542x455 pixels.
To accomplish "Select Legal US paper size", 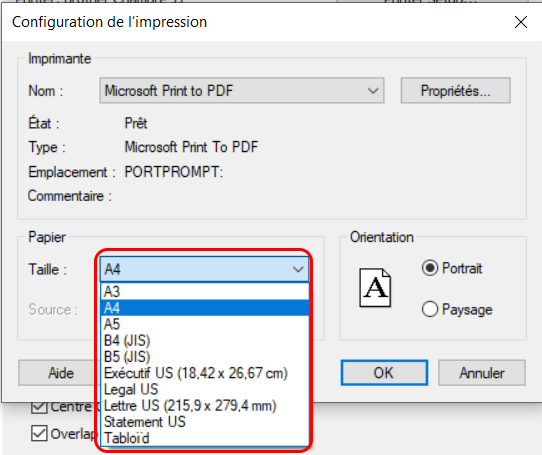I will point(204,389).
